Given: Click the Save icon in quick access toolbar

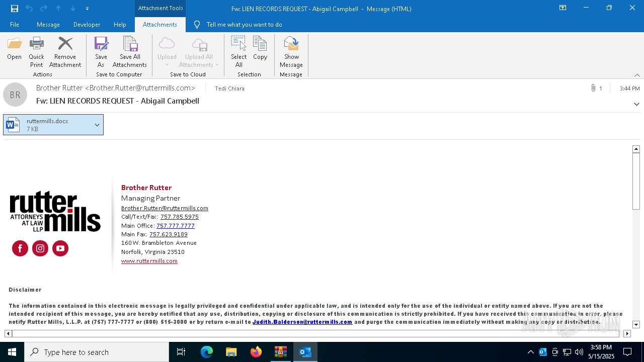Looking at the screenshot, I should pos(15,9).
